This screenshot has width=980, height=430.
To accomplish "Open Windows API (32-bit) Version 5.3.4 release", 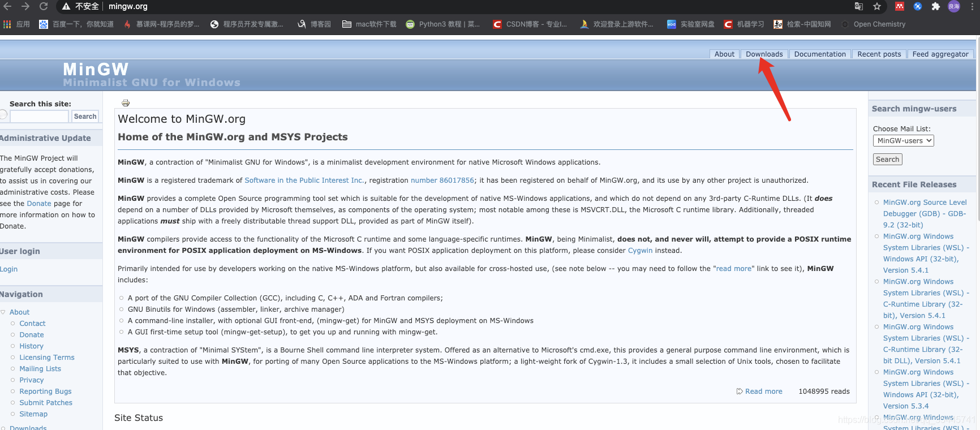I will 926,389.
